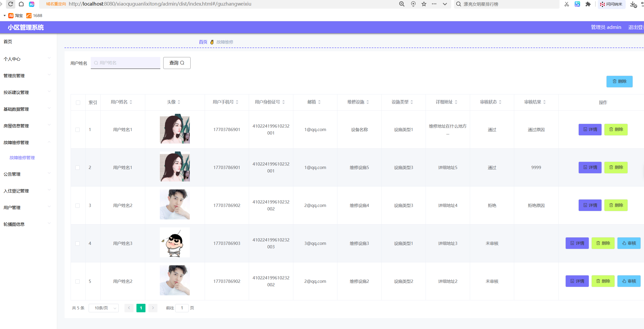Screen dimensions: 644x329
Task: Click the browser home icon
Action: tap(21, 4)
